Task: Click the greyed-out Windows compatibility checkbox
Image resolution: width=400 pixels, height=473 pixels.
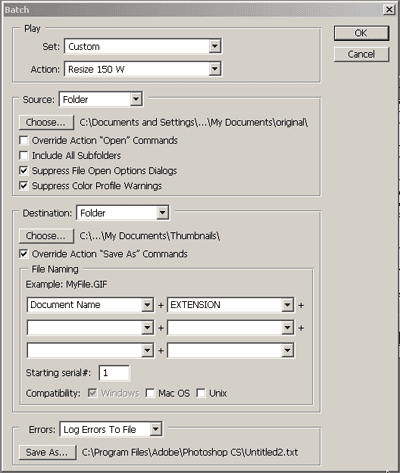Action: pos(92,393)
